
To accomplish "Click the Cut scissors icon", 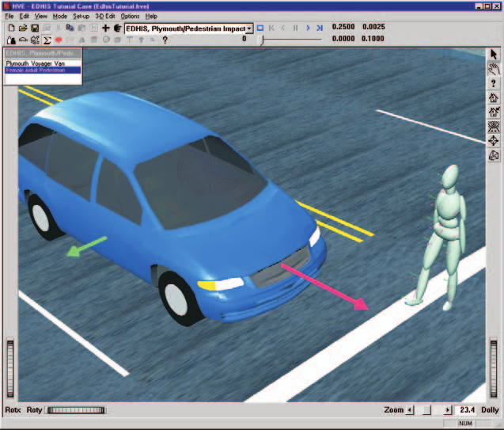I will coord(59,29).
